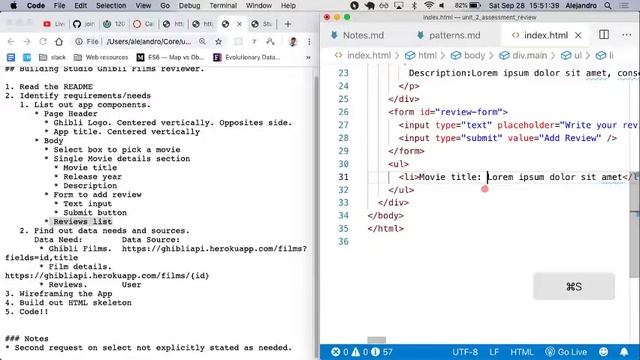Open a new browser tab
The height and width of the screenshot is (360, 640).
click(x=288, y=24)
